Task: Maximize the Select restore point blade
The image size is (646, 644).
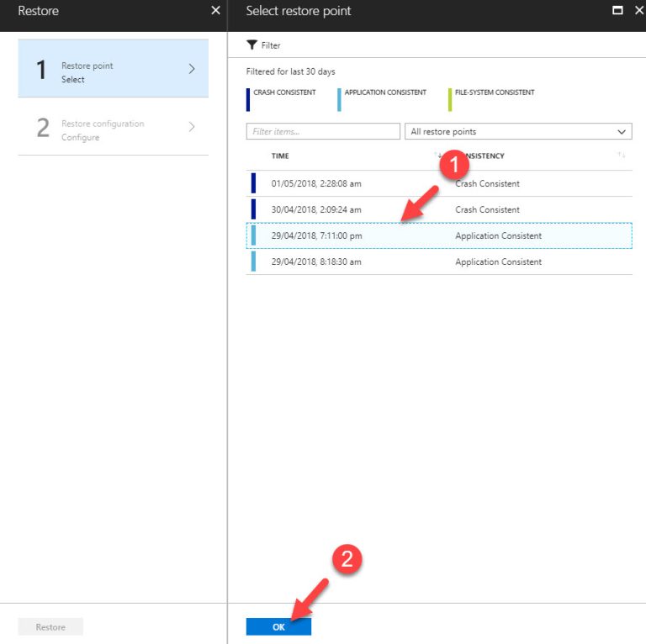Action: [617, 11]
